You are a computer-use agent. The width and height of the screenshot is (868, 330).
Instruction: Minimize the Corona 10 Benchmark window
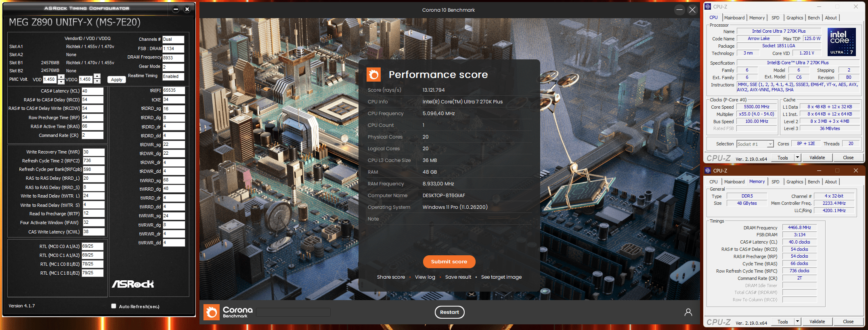coord(679,10)
